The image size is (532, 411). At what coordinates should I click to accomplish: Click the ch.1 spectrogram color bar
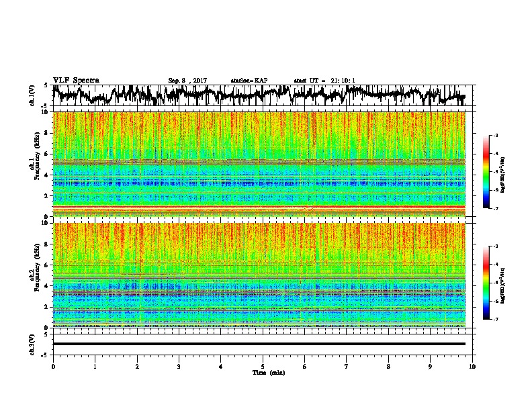click(x=486, y=172)
